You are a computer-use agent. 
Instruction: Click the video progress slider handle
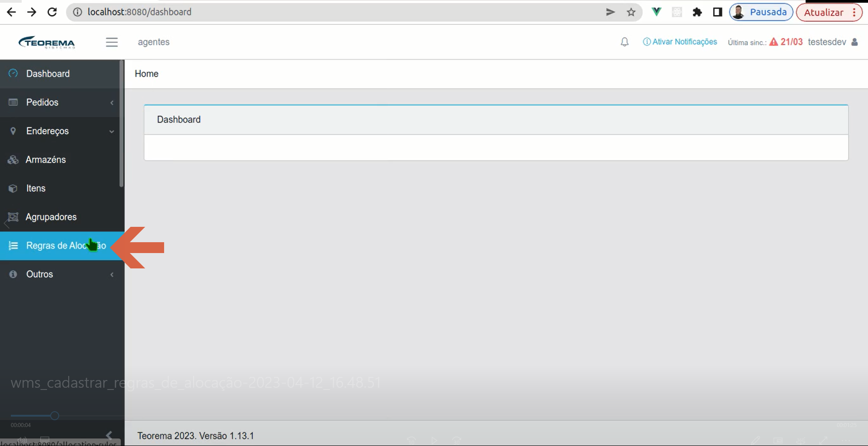[55, 416]
